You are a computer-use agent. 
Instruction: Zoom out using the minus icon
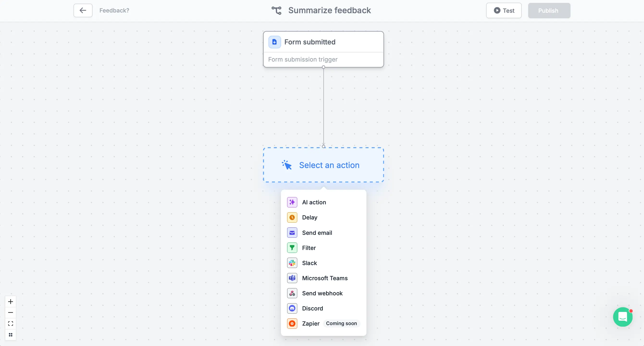[11, 312]
